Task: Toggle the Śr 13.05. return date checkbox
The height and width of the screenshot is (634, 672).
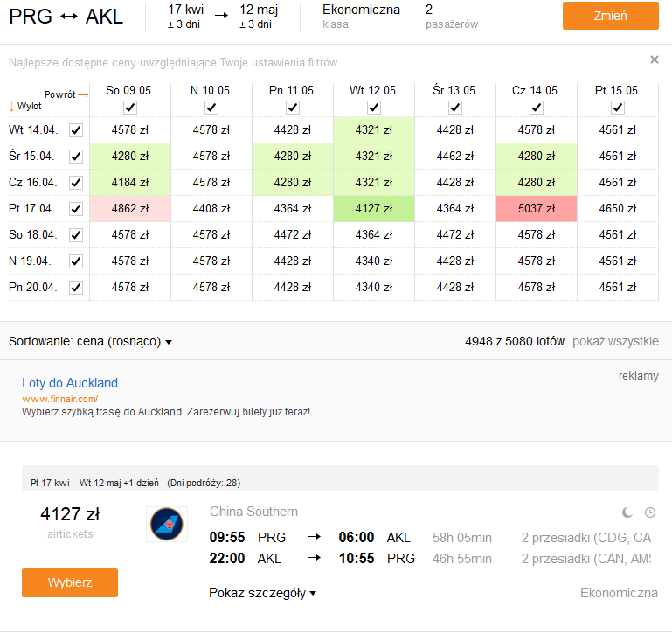Action: point(455,108)
